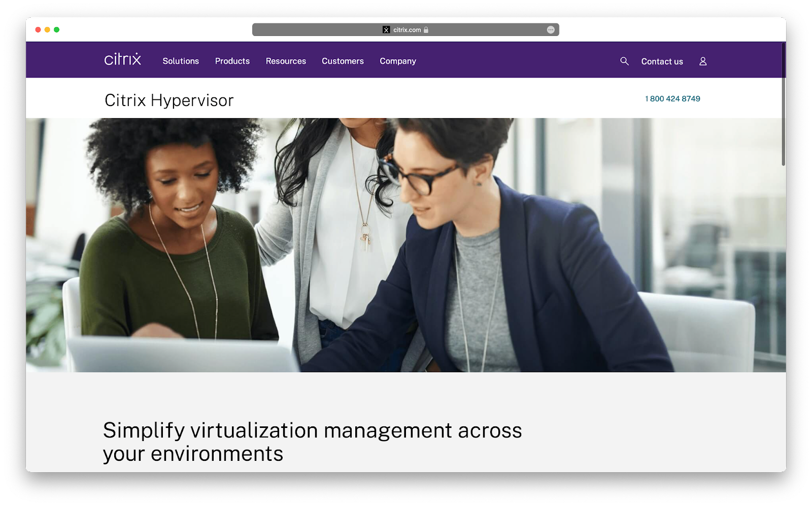Click the site favicon in address bar
812x506 pixels.
click(x=386, y=30)
